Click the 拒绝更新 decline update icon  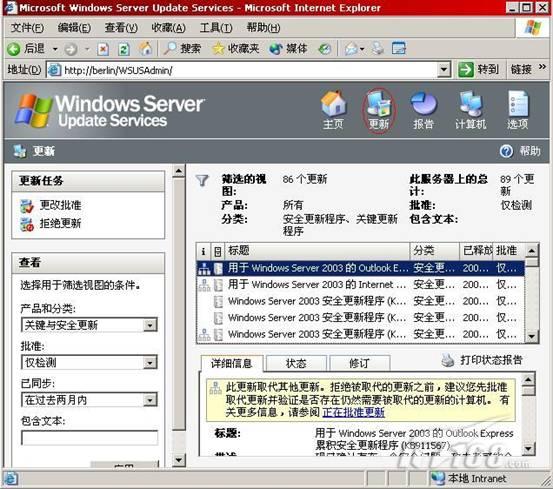pyautogui.click(x=27, y=224)
